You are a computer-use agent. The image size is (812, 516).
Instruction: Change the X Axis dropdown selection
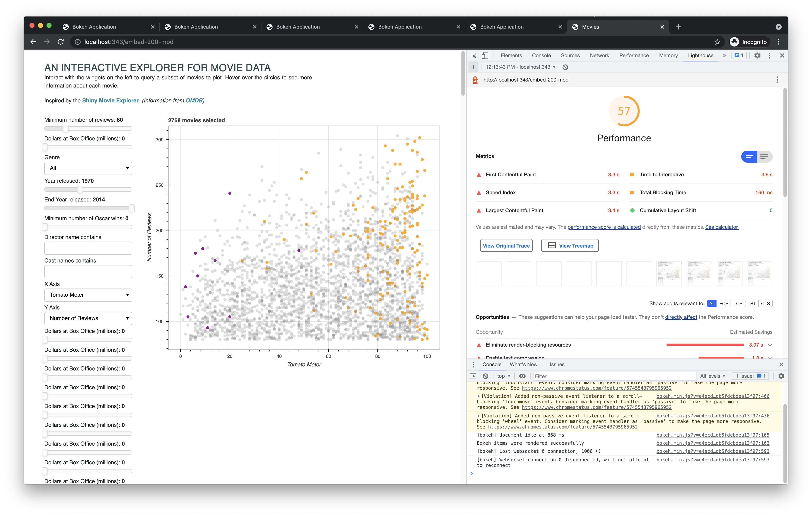[x=88, y=295]
